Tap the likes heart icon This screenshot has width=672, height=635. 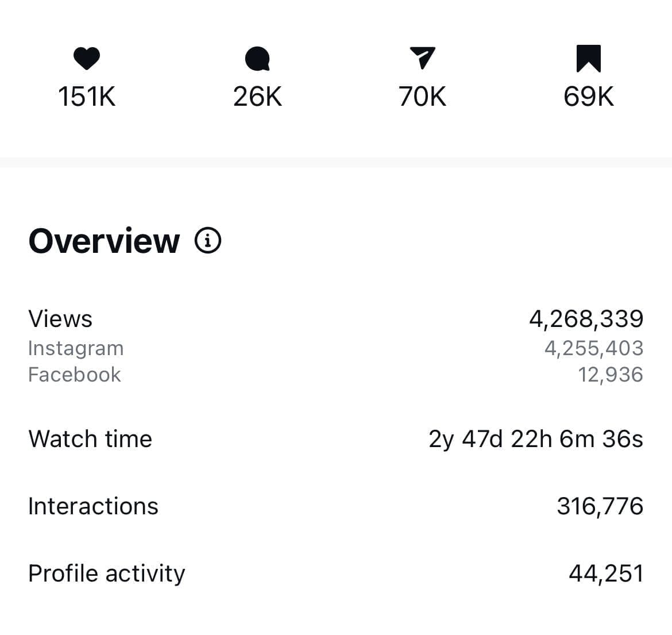pos(87,59)
